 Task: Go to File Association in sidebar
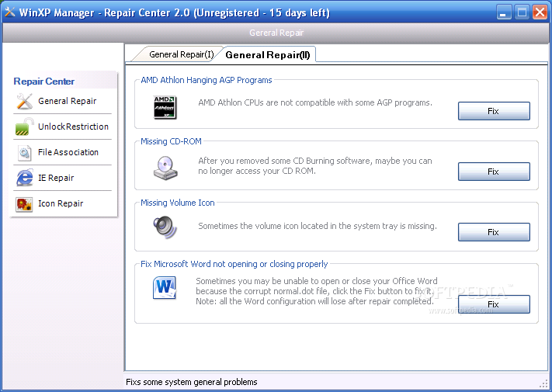coord(62,152)
